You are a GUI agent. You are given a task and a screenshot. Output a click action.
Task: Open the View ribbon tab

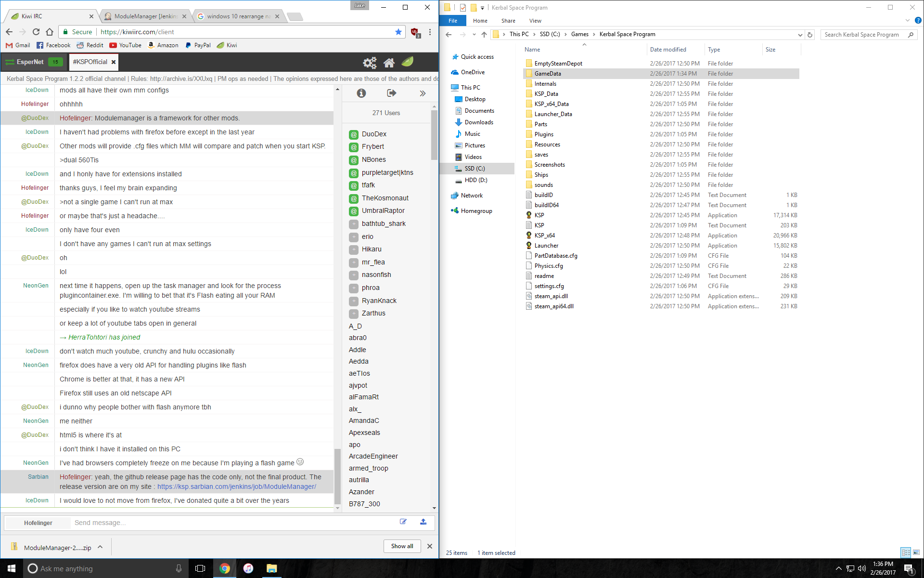click(x=535, y=21)
